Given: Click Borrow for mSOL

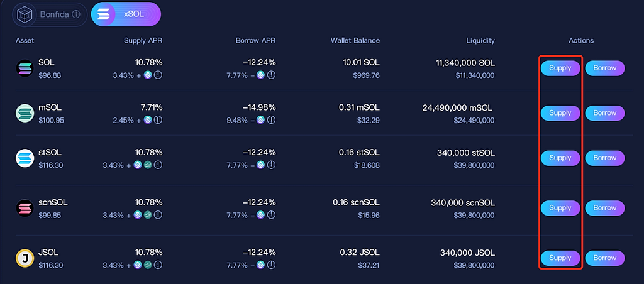Looking at the screenshot, I should coord(604,113).
